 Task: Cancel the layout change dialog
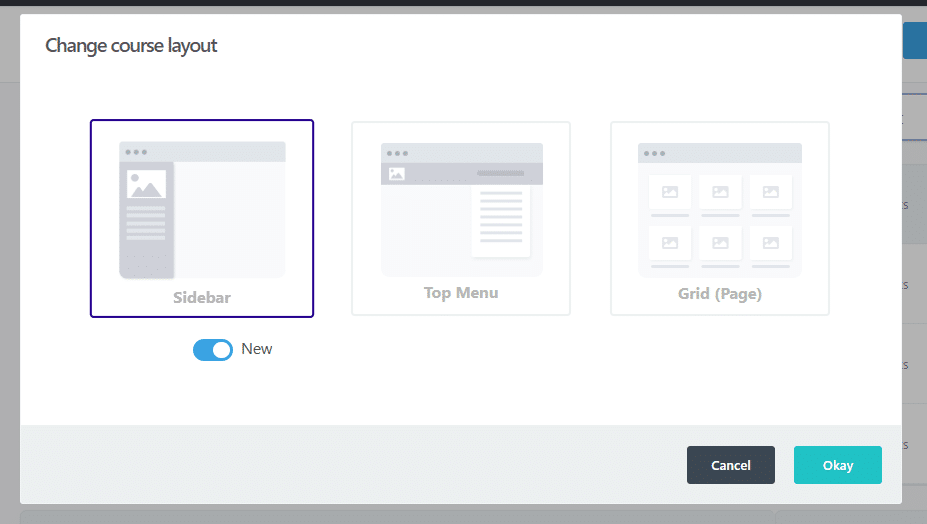[731, 465]
